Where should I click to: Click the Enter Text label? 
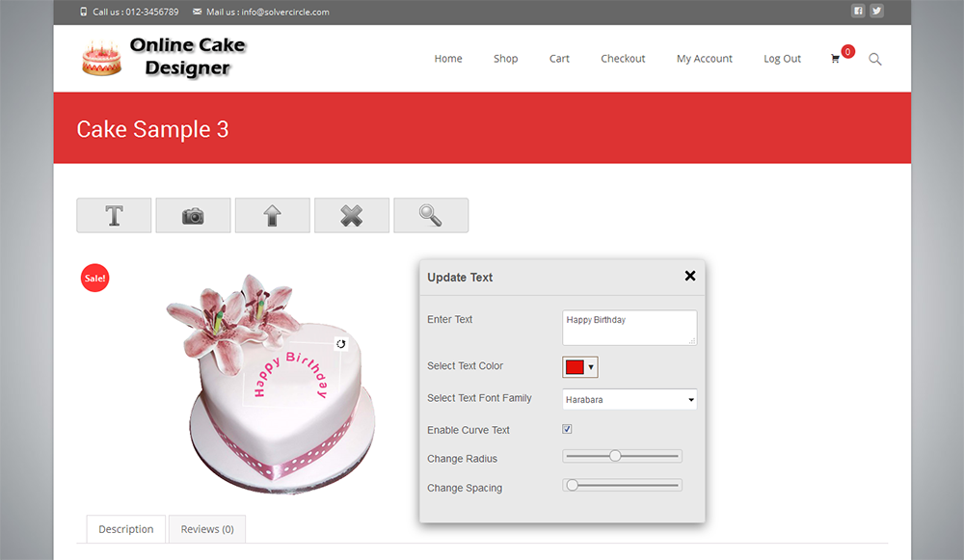tap(450, 319)
